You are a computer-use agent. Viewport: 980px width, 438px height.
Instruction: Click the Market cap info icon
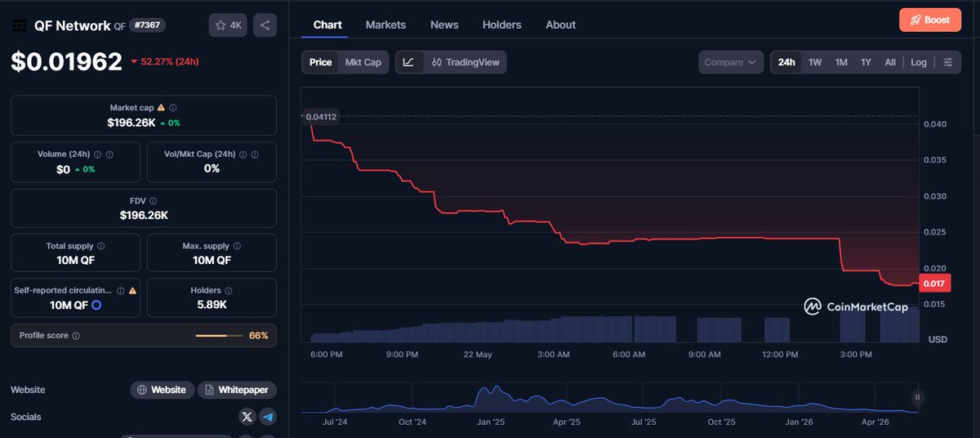[x=173, y=107]
